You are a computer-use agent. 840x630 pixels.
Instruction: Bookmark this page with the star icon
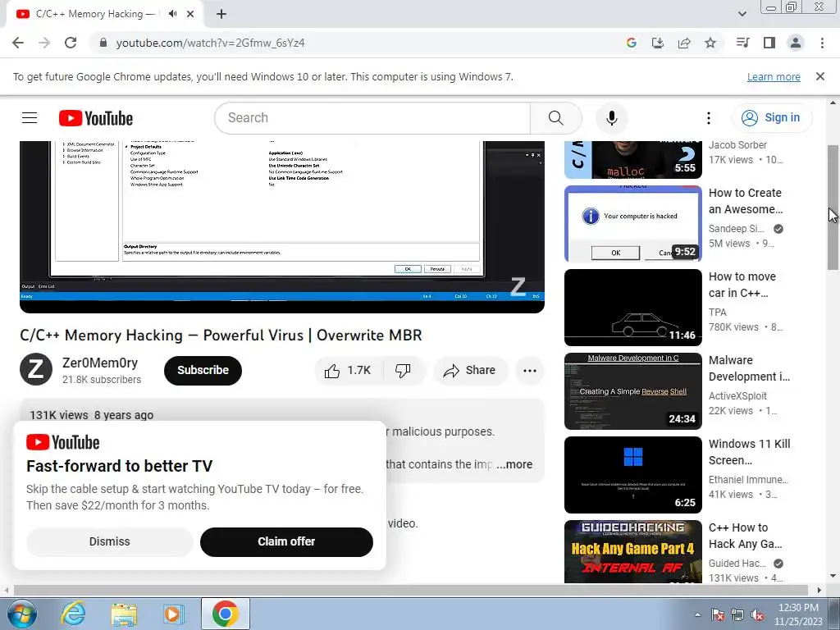(710, 43)
